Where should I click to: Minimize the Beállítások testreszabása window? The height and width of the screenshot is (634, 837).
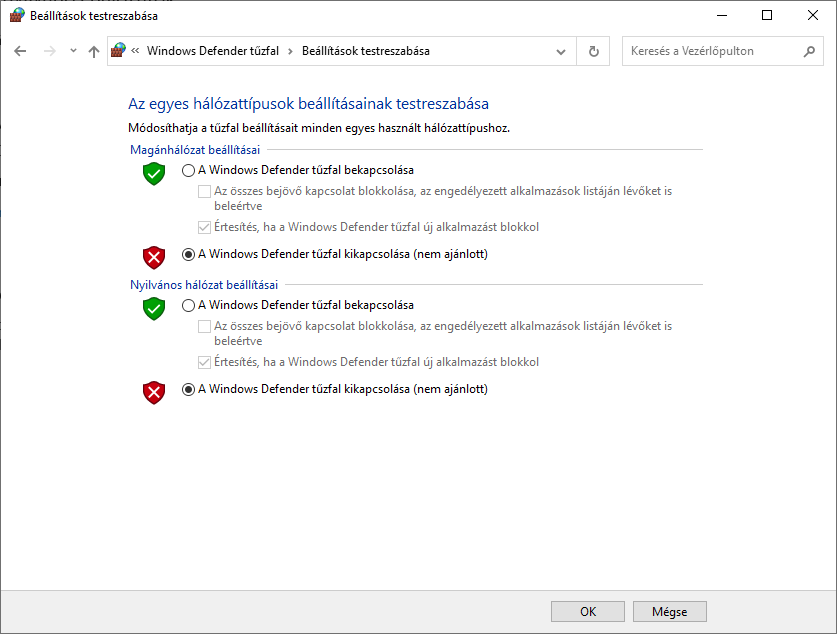pos(722,15)
